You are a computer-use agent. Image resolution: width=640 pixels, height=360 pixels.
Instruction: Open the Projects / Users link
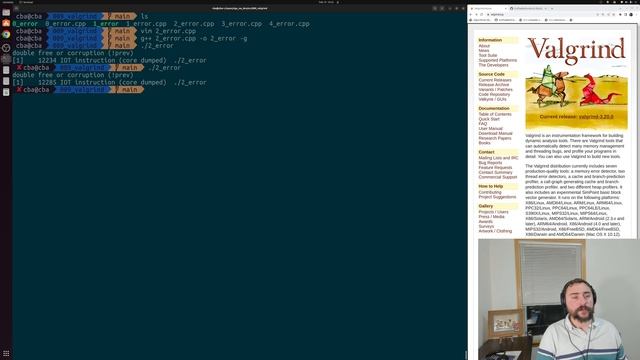tap(493, 212)
